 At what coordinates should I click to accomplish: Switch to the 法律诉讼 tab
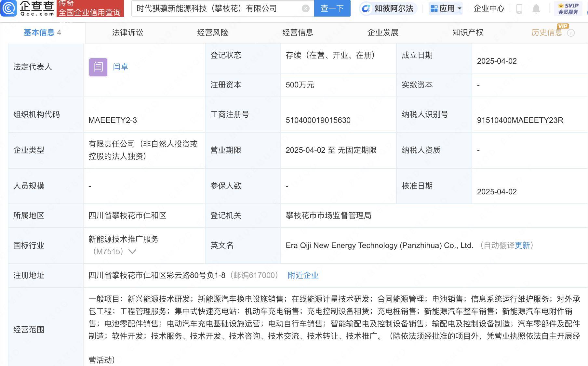pyautogui.click(x=127, y=33)
